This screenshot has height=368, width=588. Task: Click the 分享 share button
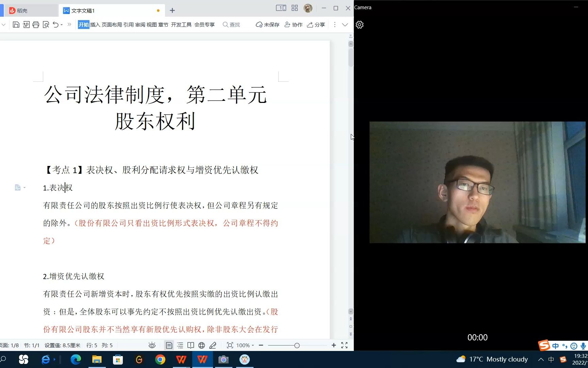(x=316, y=24)
